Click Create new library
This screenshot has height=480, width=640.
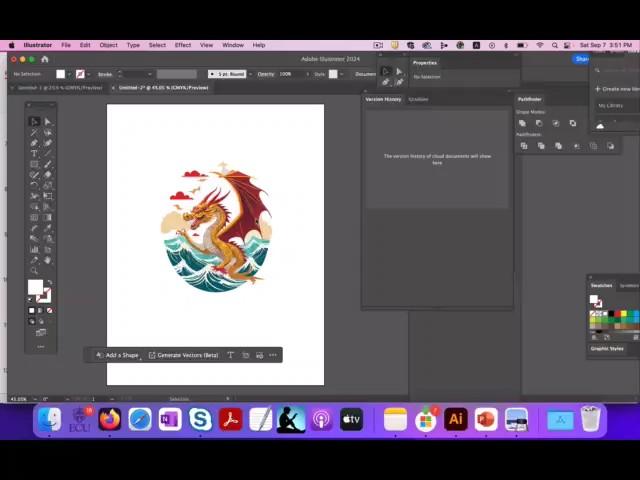click(617, 89)
